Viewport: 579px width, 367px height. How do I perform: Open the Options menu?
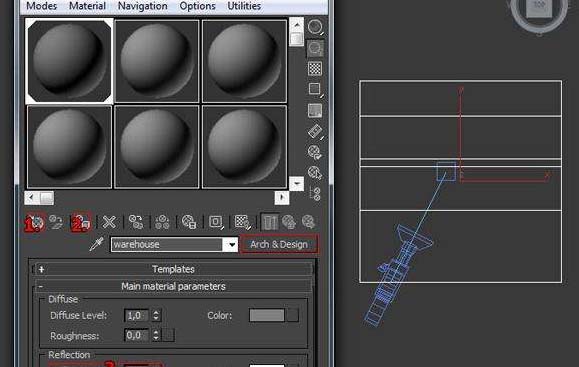pyautogui.click(x=197, y=6)
